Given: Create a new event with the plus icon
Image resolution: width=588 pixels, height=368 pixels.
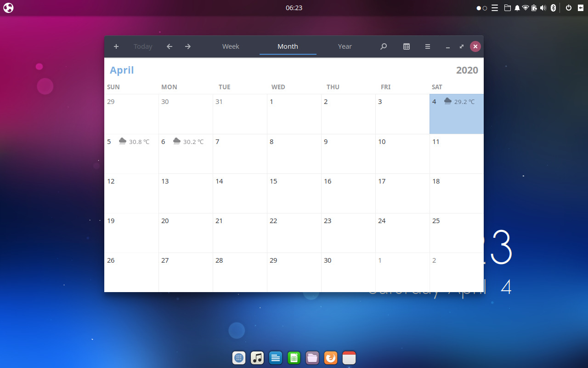Looking at the screenshot, I should click(116, 46).
